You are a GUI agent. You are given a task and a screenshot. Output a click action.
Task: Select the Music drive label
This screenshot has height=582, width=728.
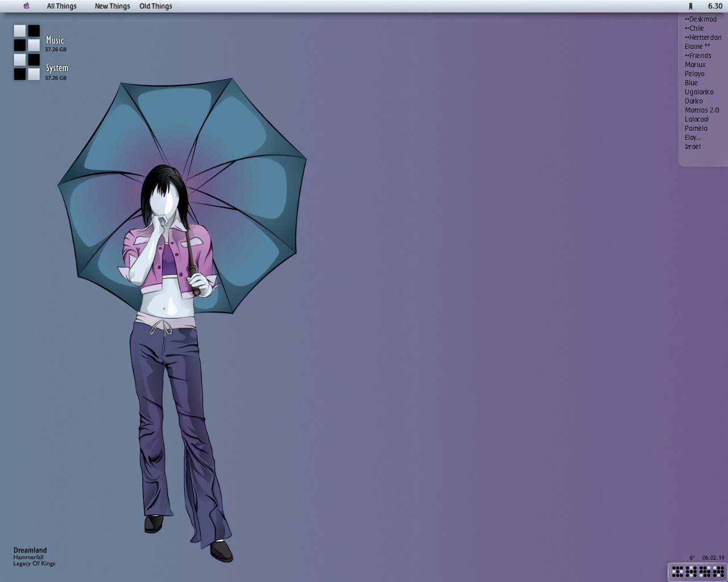point(55,40)
